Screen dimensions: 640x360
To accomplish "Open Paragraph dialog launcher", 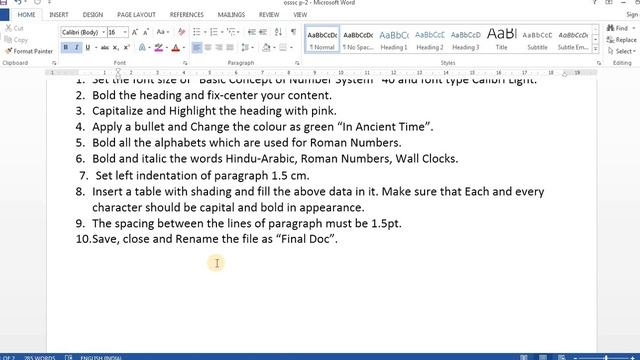I will [297, 63].
